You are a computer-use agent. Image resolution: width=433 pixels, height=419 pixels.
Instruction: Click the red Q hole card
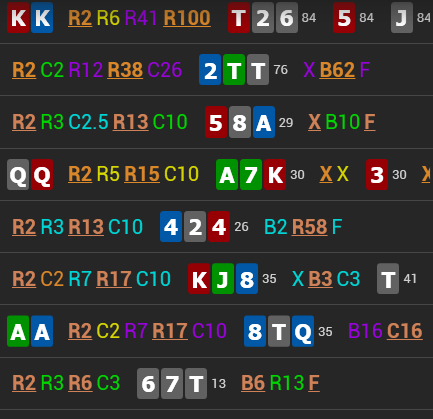[x=42, y=174]
